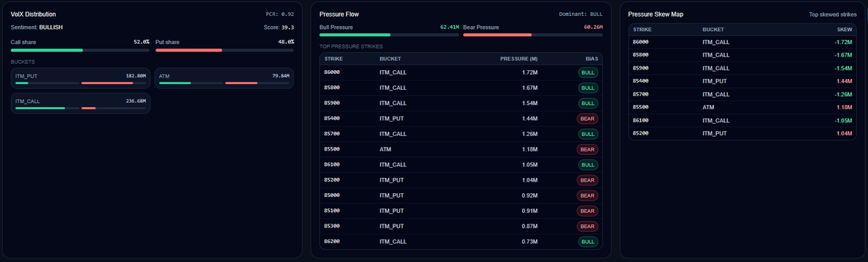The height and width of the screenshot is (262, 868).
Task: Click the Bear Pressure progress bar
Action: pos(532,34)
